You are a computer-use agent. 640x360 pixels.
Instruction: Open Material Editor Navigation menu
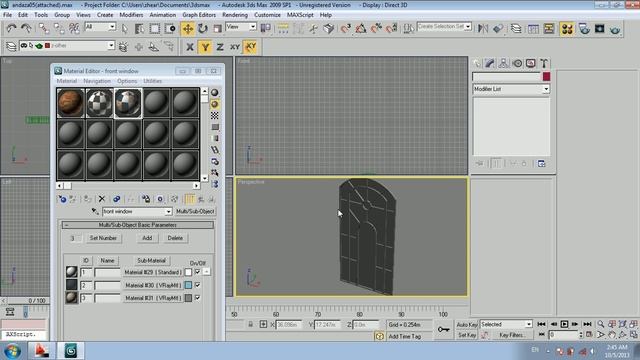pos(97,81)
